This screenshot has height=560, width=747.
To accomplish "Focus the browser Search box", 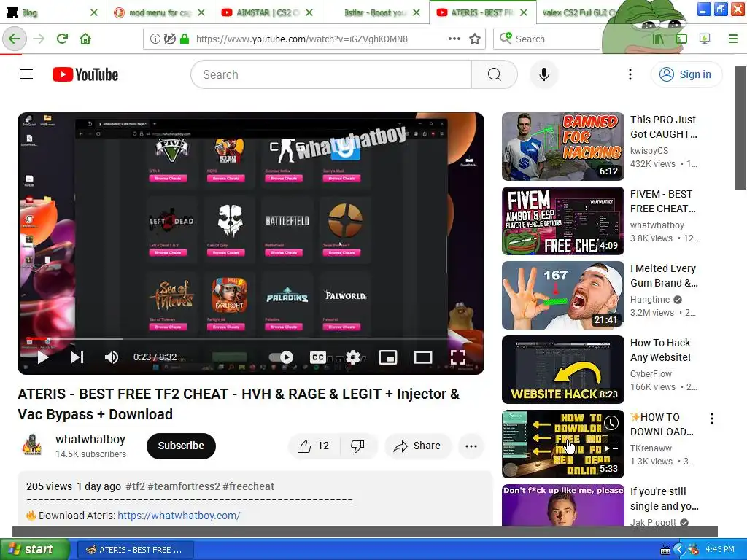I will click(546, 39).
